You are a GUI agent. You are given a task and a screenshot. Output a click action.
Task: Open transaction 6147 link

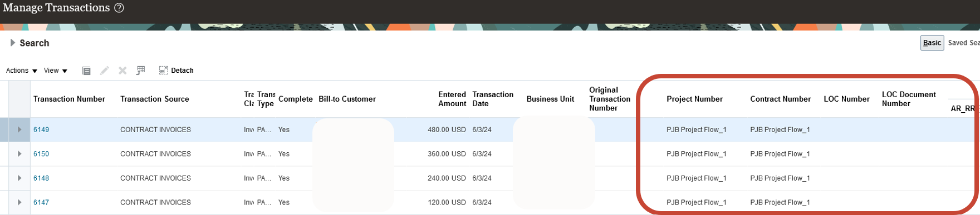[x=41, y=203]
